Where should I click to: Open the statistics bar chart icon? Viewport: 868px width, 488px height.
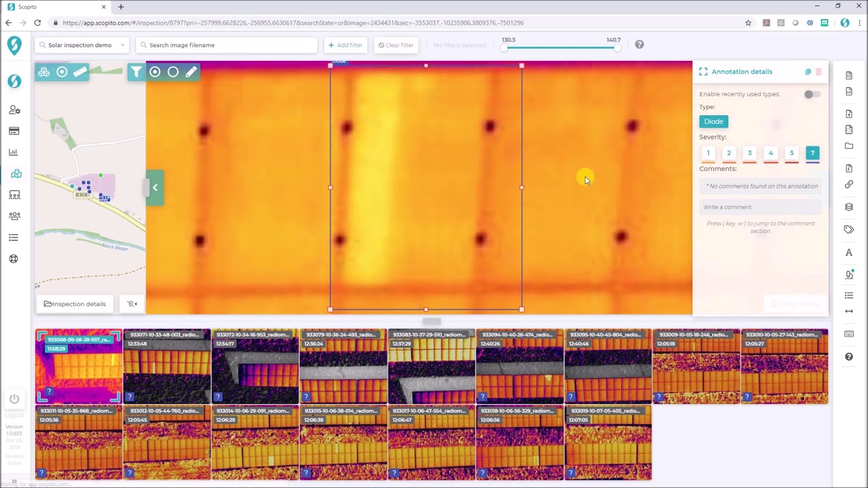coord(14,152)
